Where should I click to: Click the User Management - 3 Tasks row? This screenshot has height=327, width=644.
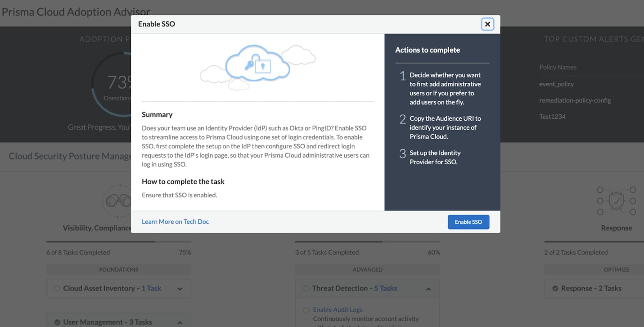point(119,321)
